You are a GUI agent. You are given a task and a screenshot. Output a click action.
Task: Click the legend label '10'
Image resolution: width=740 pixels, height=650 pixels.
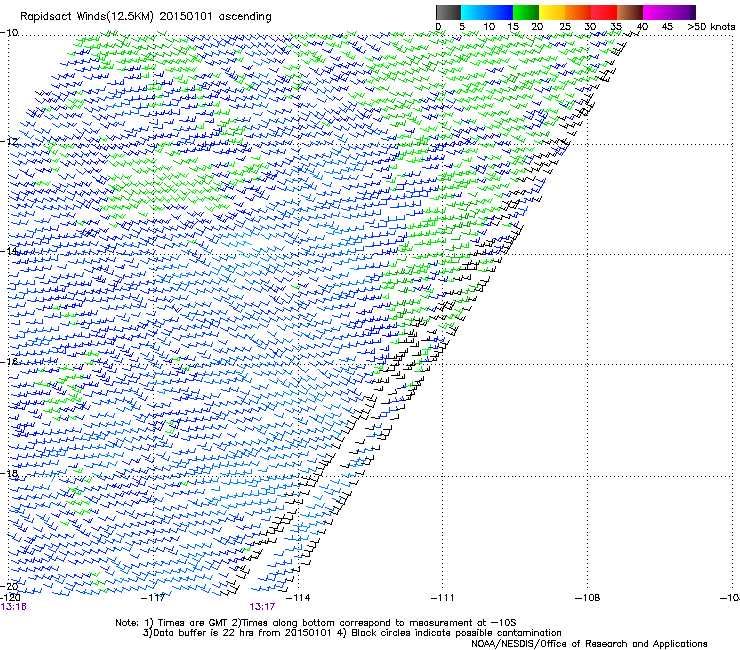tap(489, 27)
